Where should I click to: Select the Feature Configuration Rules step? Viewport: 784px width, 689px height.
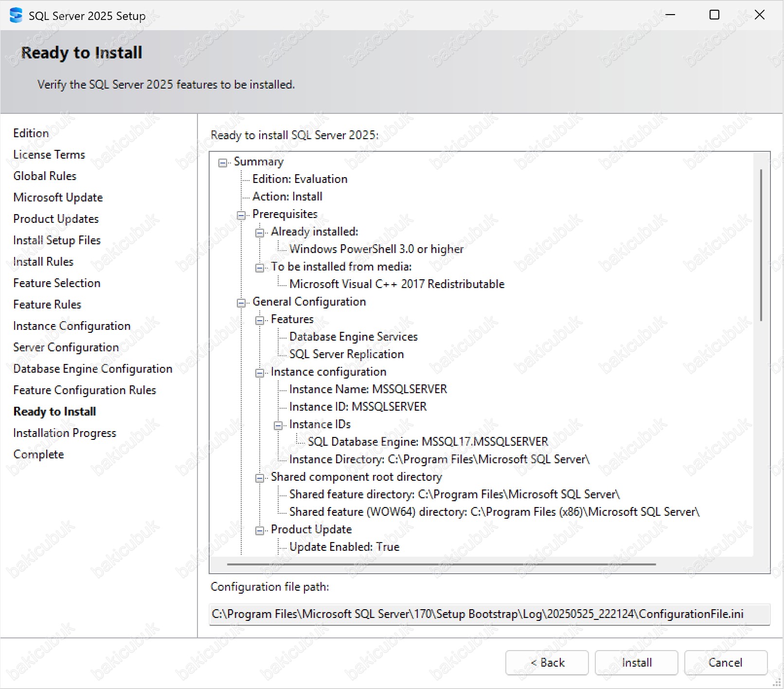85,390
